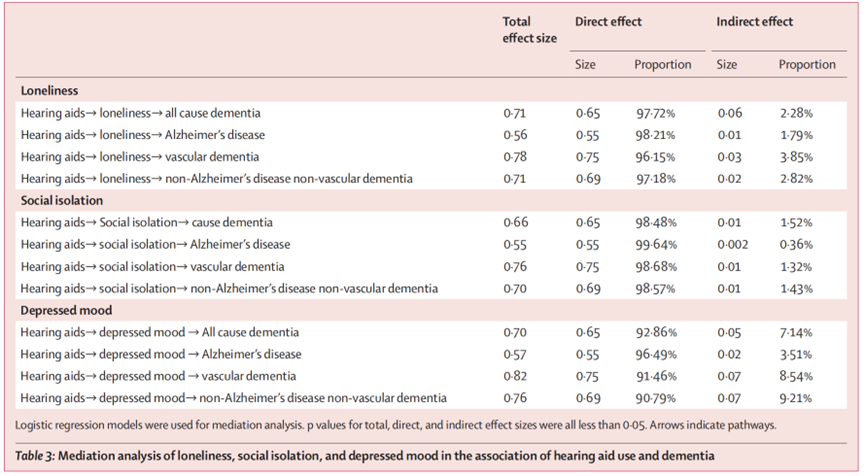Click the "Size" subheader under Direct effect

pyautogui.click(x=585, y=65)
